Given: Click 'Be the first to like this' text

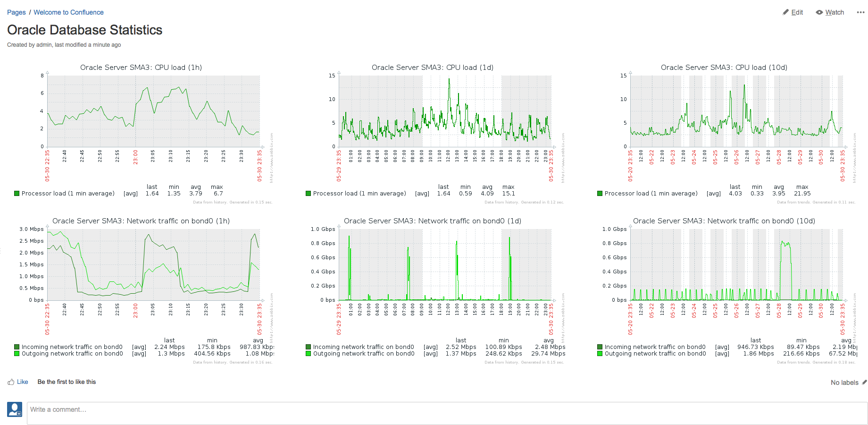Looking at the screenshot, I should pyautogui.click(x=67, y=382).
